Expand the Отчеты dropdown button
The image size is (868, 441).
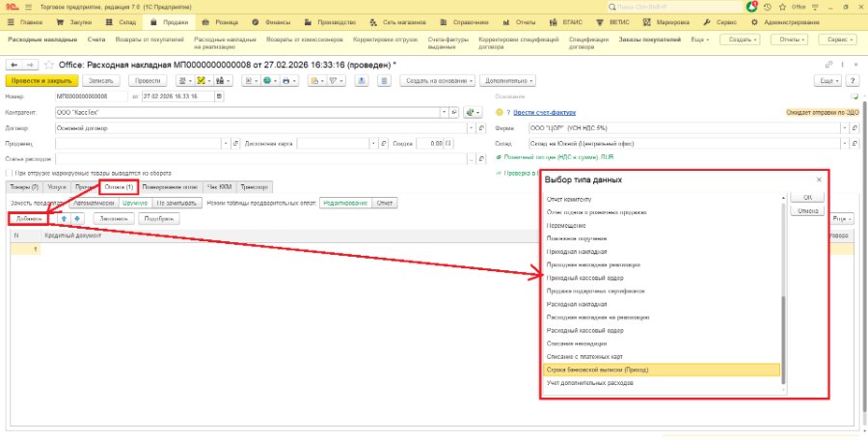[x=789, y=40]
